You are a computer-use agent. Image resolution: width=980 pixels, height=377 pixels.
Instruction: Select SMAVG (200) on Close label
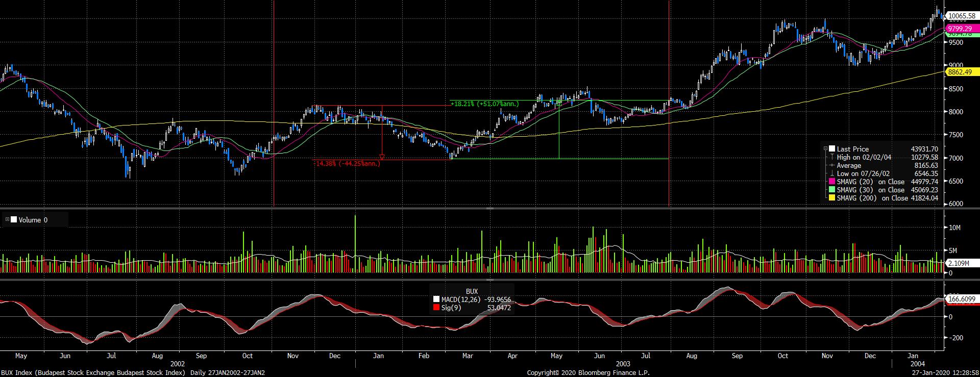pos(872,198)
